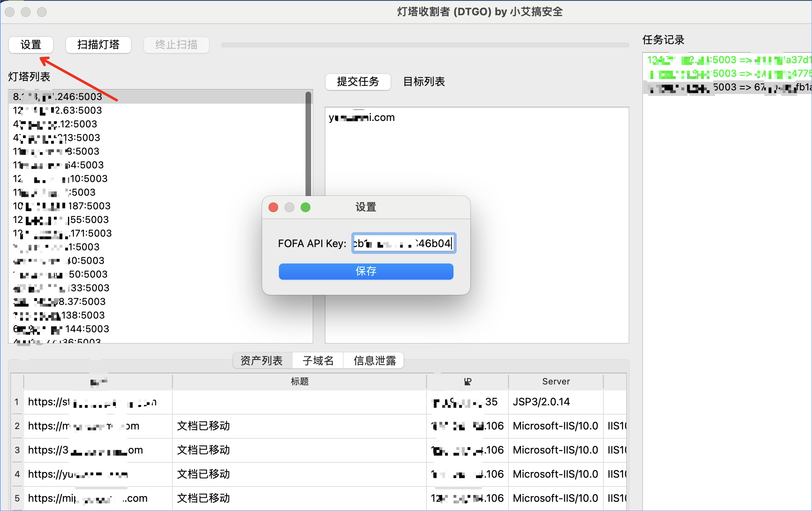
Task: Click row number 3 in asset table
Action: 17,450
